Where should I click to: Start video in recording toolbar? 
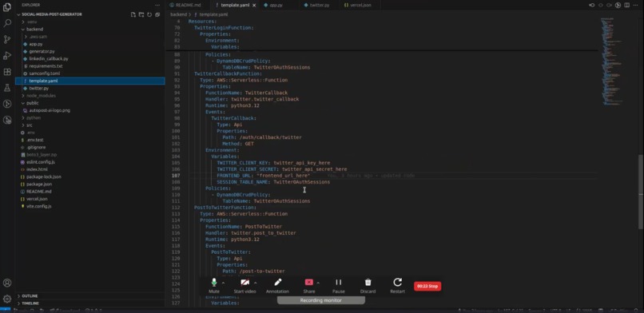(244, 286)
